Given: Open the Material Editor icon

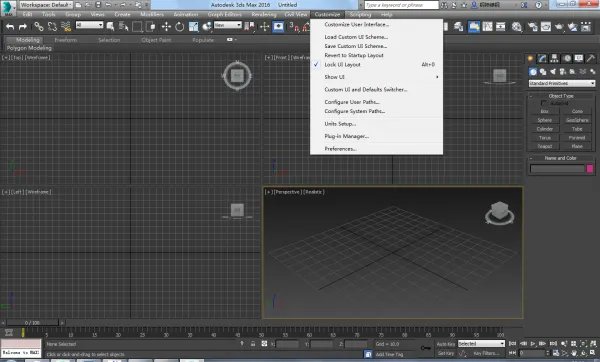Looking at the screenshot, I should click(x=517, y=26).
